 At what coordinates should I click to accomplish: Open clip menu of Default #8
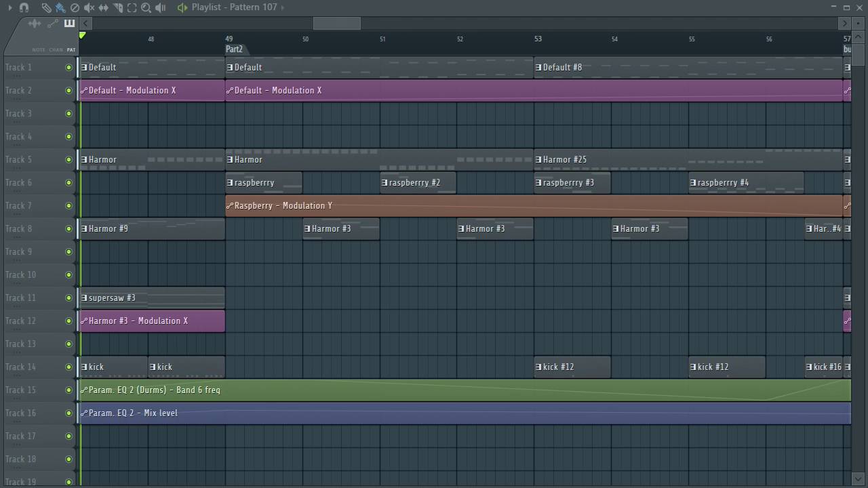(x=538, y=67)
